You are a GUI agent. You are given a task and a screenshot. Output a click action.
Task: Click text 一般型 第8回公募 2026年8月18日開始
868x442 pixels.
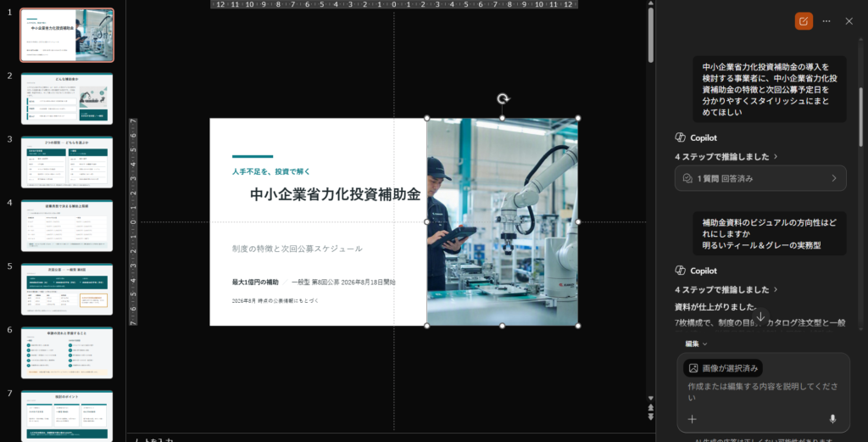pyautogui.click(x=343, y=282)
